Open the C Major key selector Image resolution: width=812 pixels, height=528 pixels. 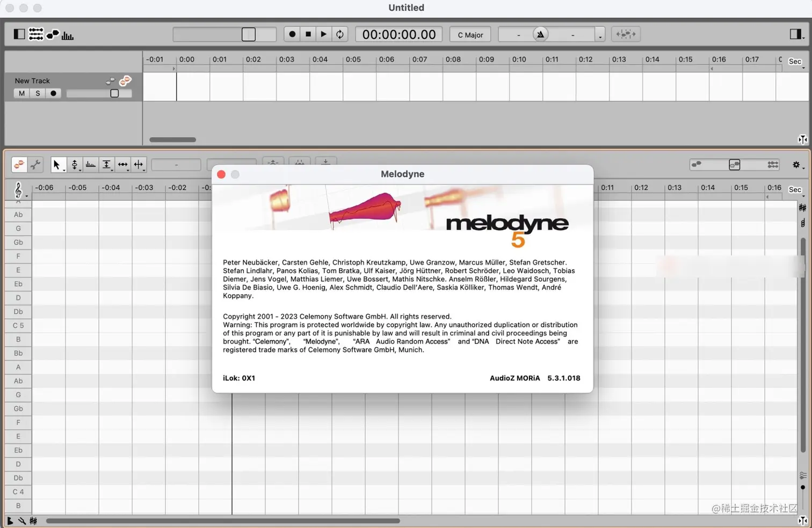470,35
